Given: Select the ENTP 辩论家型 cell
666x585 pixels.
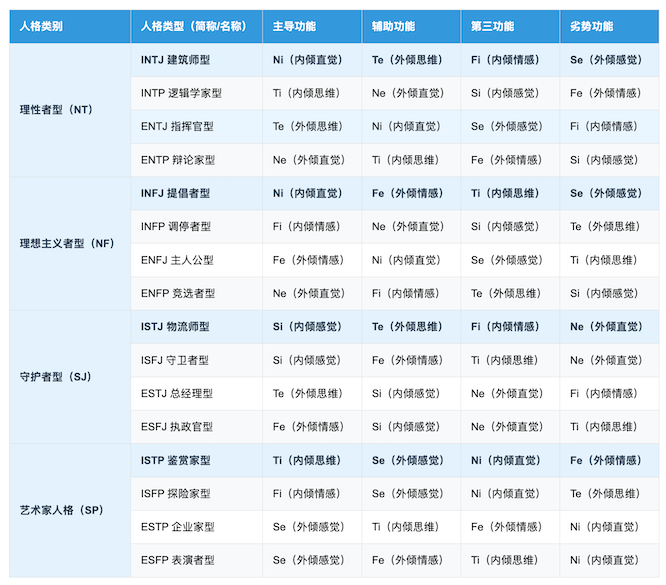Looking at the screenshot, I should pos(177,160).
